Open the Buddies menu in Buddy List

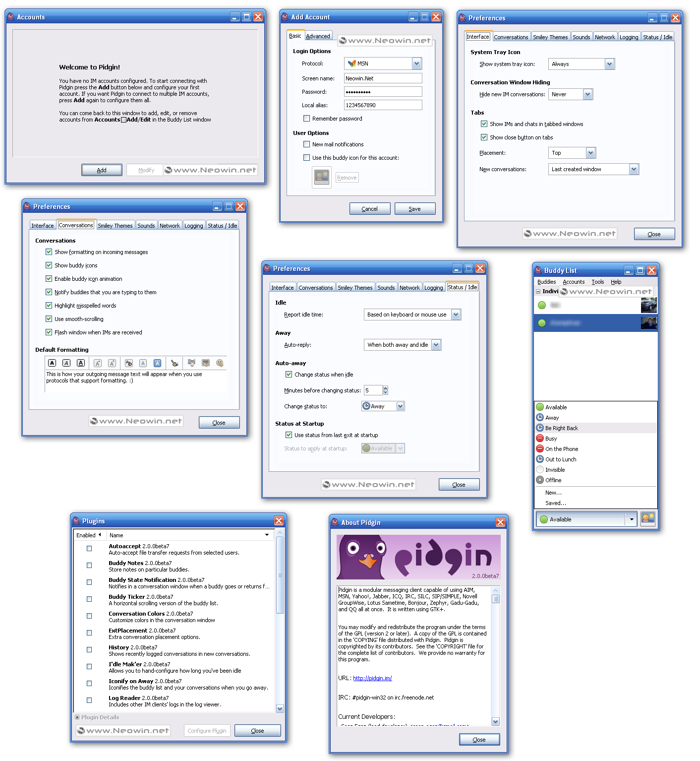point(547,282)
